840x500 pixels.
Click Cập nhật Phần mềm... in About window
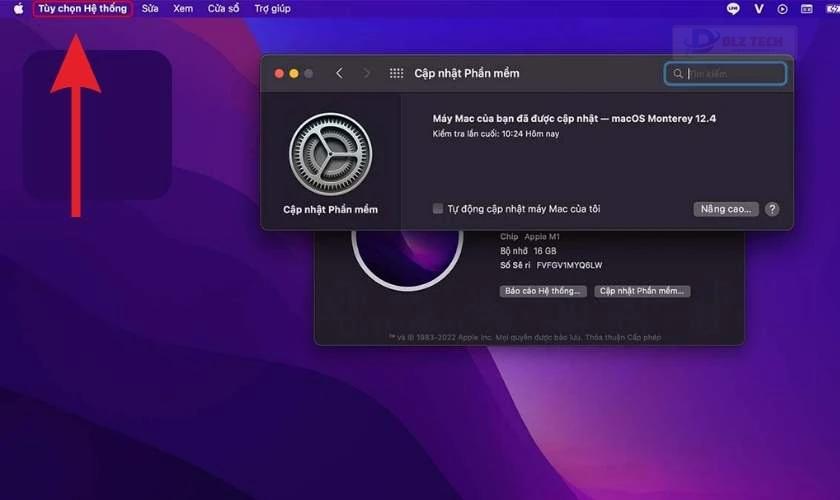[642, 291]
